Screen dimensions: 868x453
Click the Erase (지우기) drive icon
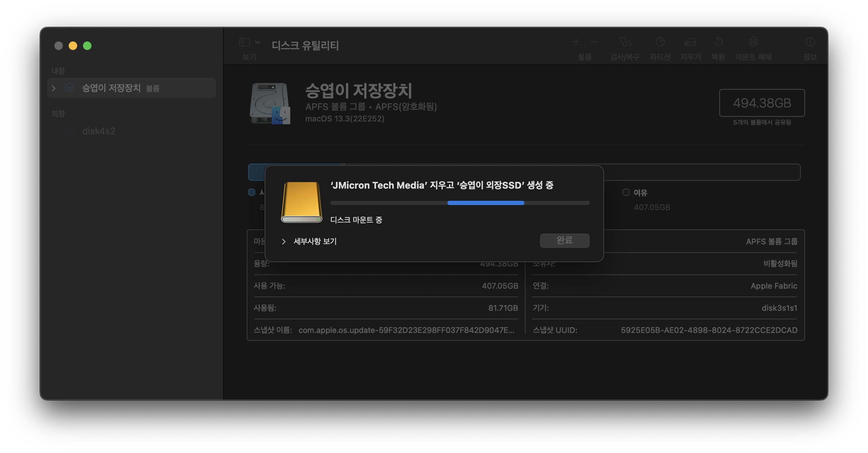[690, 43]
